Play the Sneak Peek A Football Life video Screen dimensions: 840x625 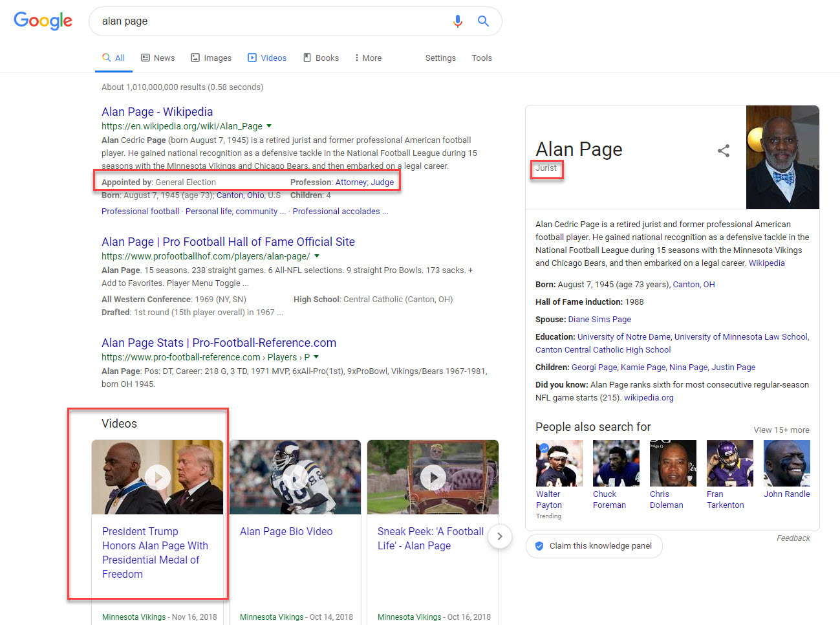tap(433, 477)
